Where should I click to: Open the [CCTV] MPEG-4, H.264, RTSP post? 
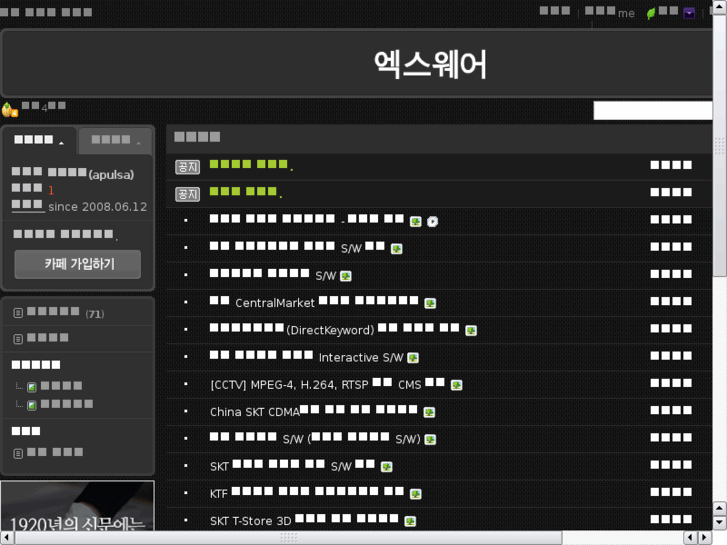click(x=327, y=384)
